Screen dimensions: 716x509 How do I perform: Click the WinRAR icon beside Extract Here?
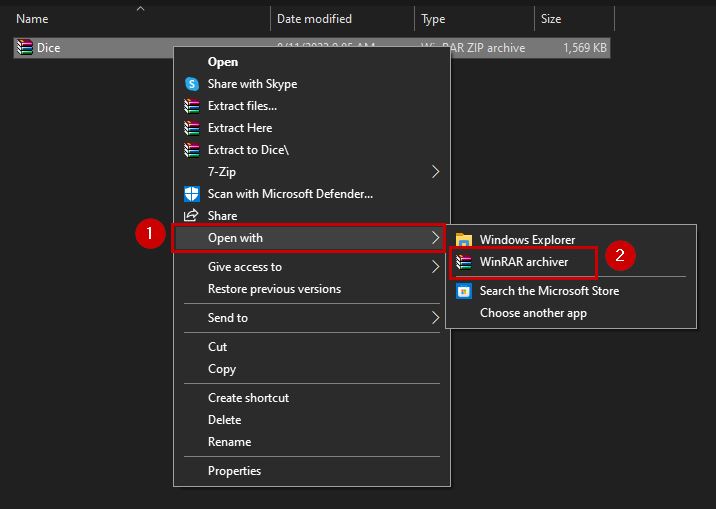(192, 128)
